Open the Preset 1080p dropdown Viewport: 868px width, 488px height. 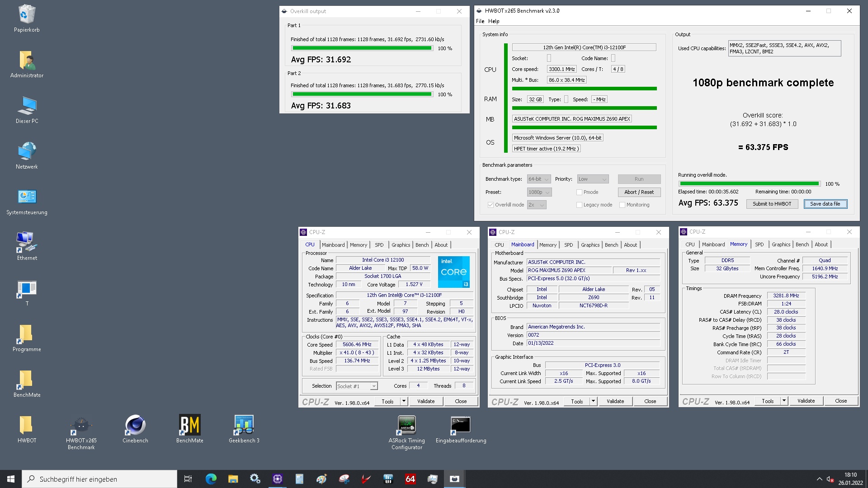tap(539, 192)
